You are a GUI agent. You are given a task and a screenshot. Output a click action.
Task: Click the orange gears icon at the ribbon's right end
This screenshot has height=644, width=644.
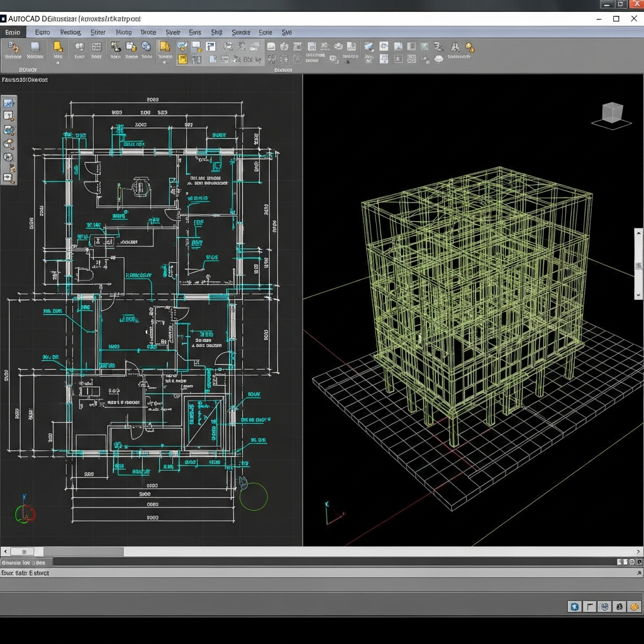469,48
